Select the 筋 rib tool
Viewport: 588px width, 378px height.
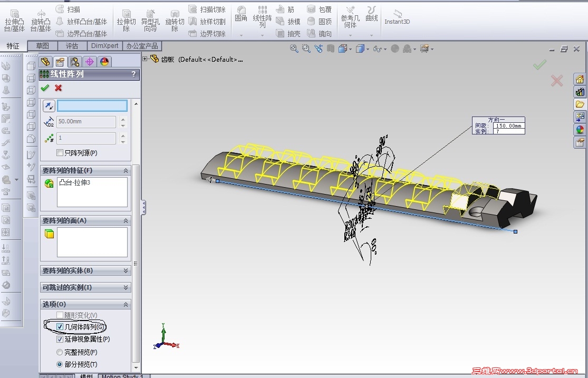click(285, 9)
